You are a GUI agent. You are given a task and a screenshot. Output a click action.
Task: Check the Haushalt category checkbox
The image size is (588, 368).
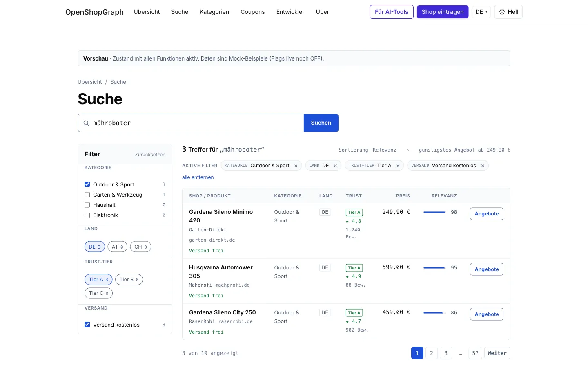87,205
